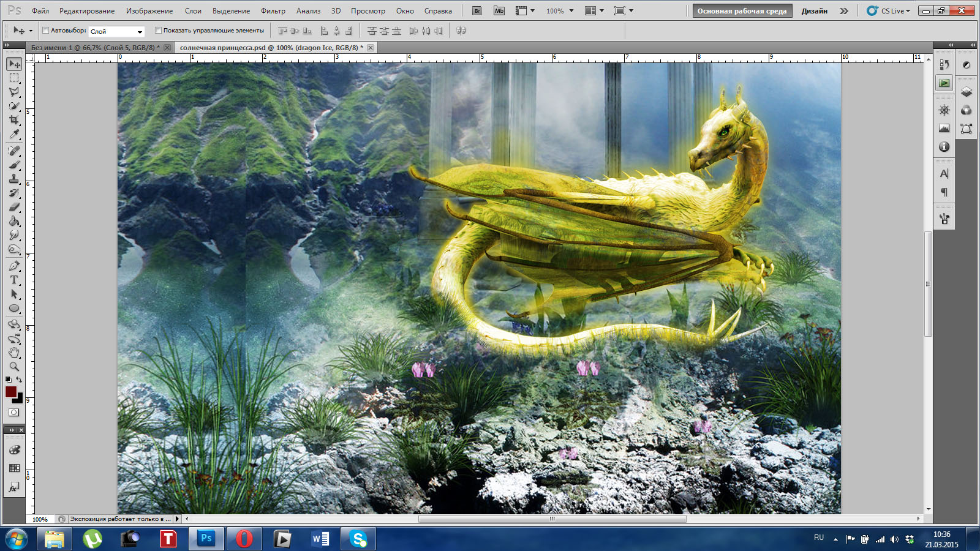Check Показать управляющие элементы option
The height and width of the screenshot is (551, 980).
coord(158,31)
